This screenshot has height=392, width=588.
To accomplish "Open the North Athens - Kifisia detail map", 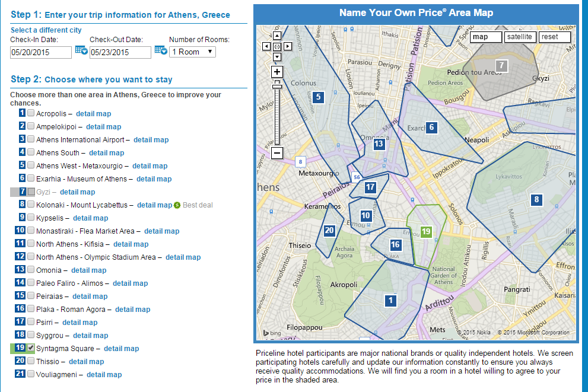I will (131, 244).
